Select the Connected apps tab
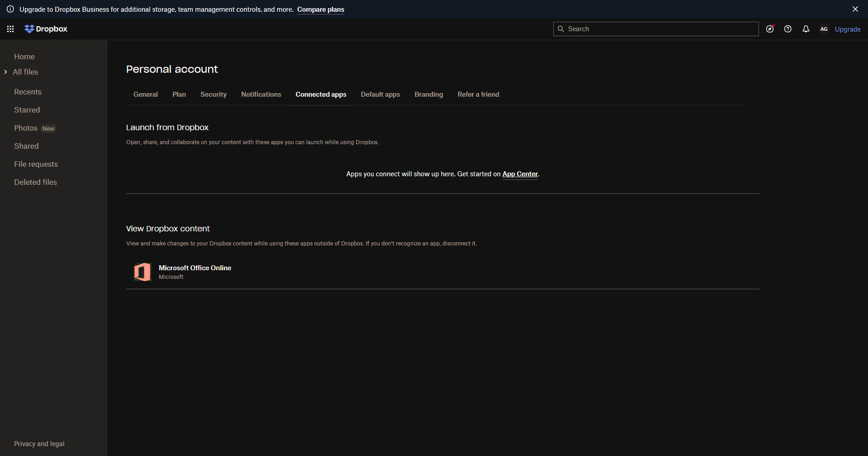The image size is (868, 456). click(321, 94)
